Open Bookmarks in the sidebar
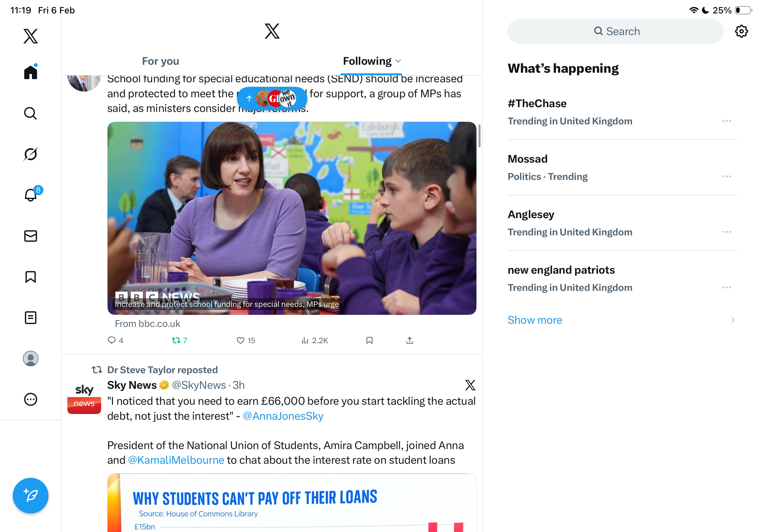Image resolution: width=762 pixels, height=532 pixels. pos(31,277)
